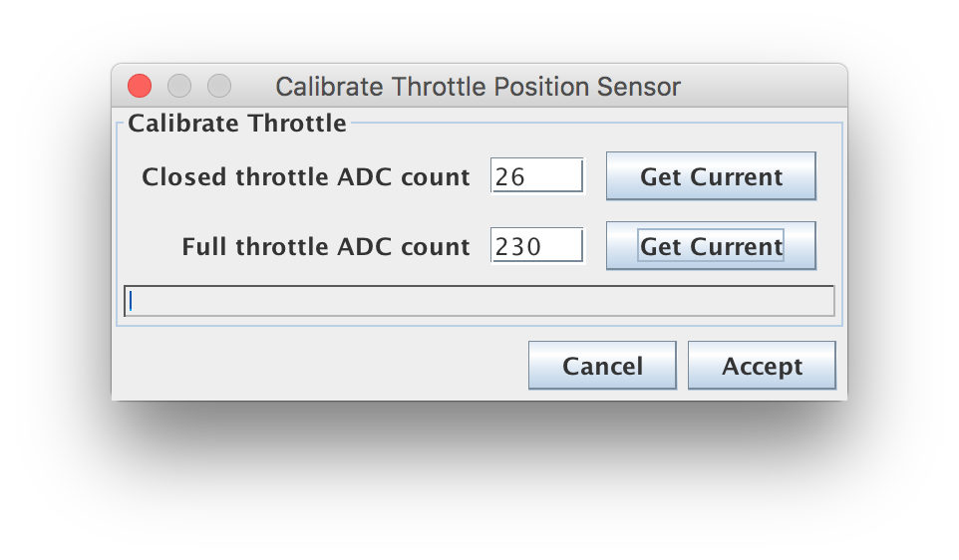Click the Closed throttle ADC count label
Viewport: 959px width, 560px height.
coord(306,176)
